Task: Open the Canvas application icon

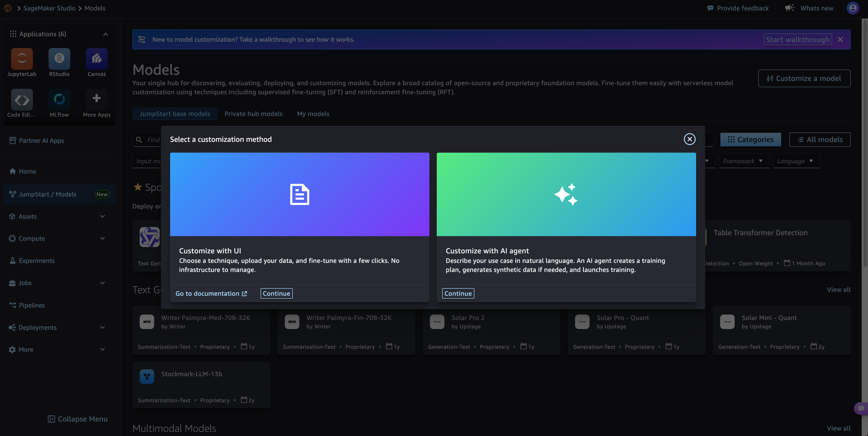Action: tap(97, 59)
